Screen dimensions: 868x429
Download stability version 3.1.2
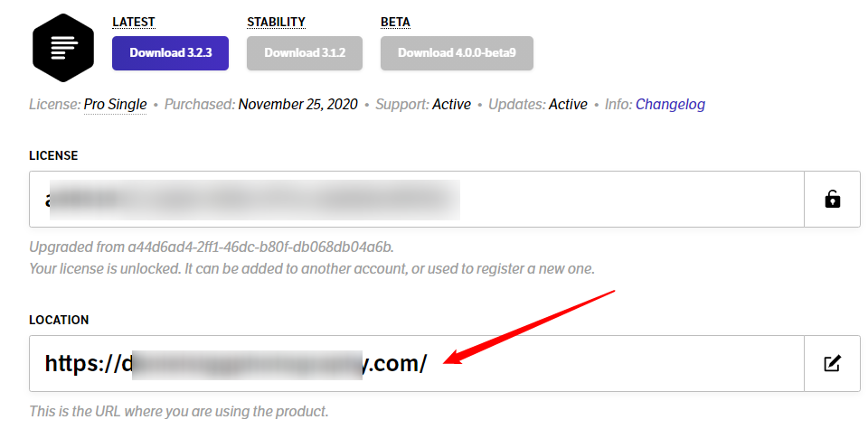[x=305, y=53]
